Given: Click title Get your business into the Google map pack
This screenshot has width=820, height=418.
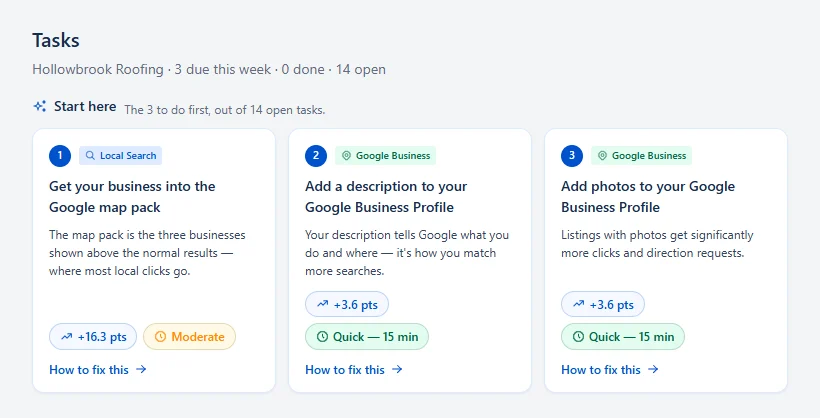Looking at the screenshot, I should tap(132, 197).
